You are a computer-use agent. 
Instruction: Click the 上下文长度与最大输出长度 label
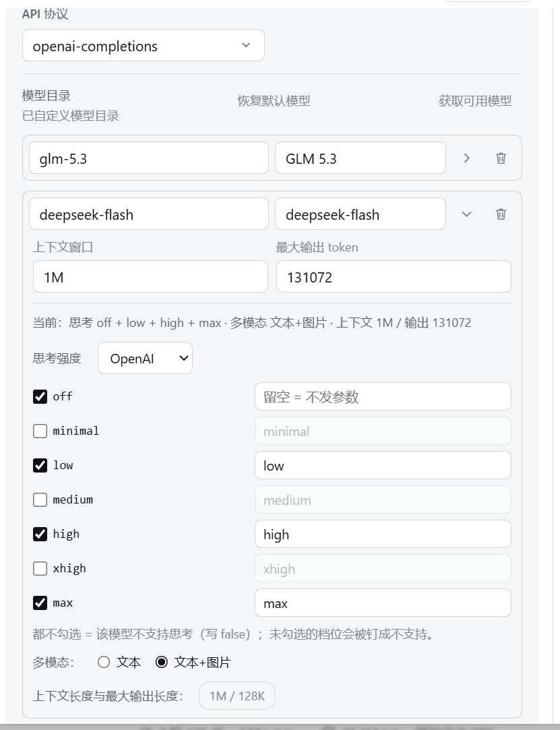click(108, 696)
